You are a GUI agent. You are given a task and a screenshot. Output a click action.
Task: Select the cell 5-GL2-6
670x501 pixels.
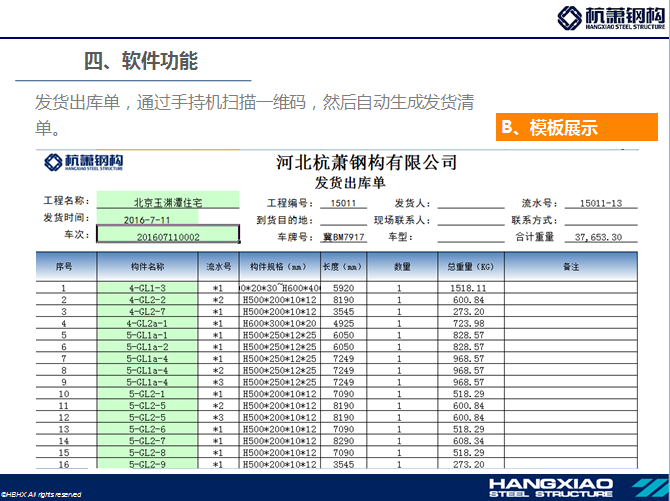click(147, 429)
